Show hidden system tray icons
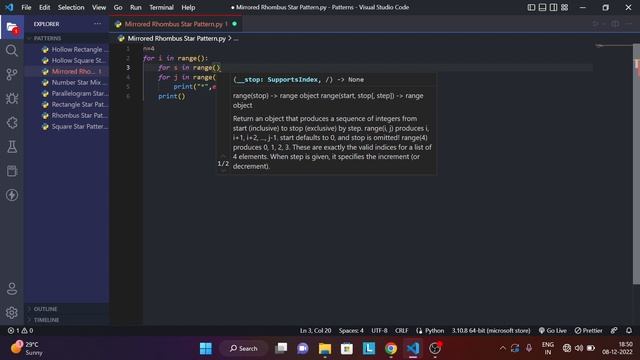The width and height of the screenshot is (640, 360). (503, 348)
